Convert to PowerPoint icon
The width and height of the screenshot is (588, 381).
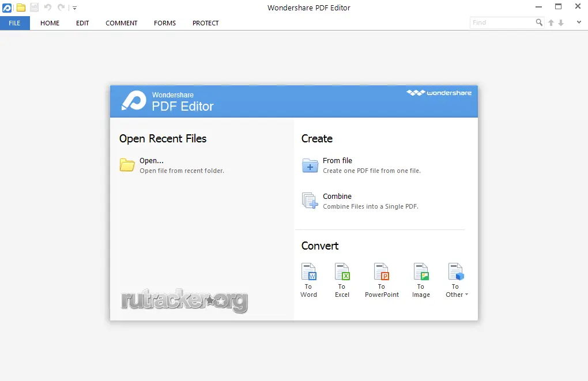(x=382, y=271)
